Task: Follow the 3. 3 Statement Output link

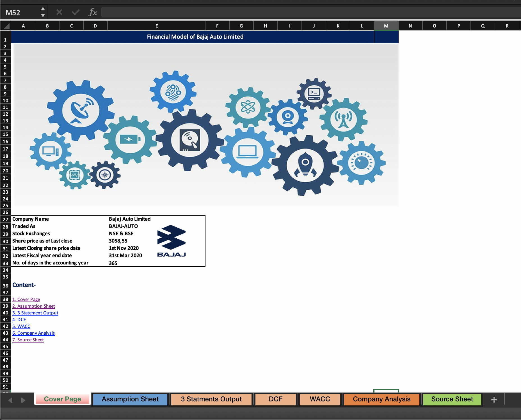Action: [x=35, y=313]
